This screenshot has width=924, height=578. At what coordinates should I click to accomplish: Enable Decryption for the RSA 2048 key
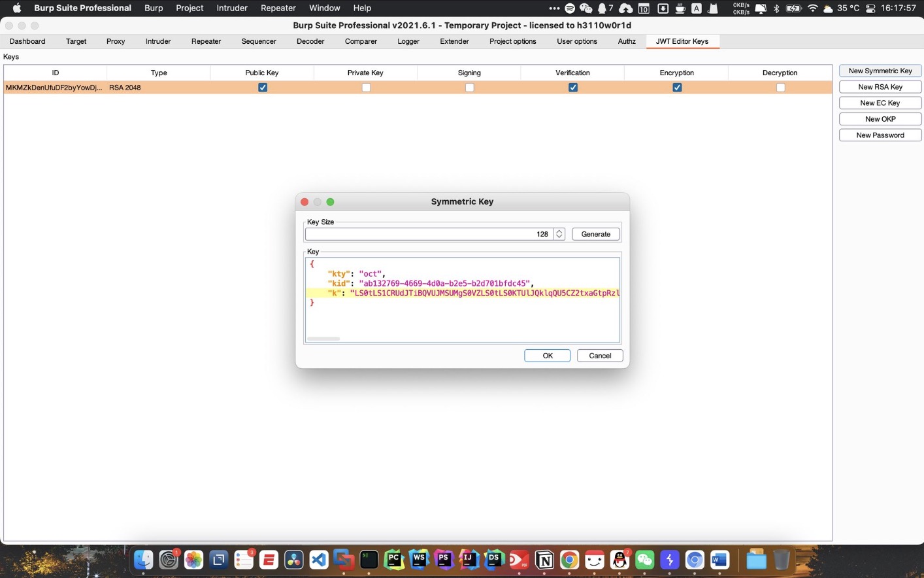780,88
